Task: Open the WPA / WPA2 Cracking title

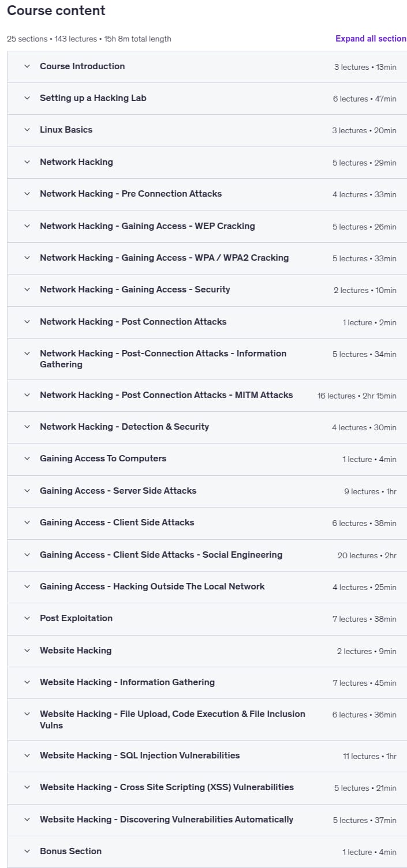Action: point(164,258)
